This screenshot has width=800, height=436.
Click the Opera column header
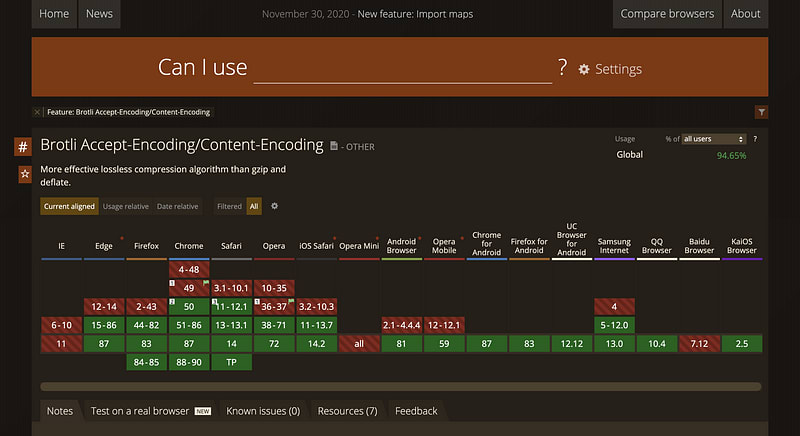274,246
